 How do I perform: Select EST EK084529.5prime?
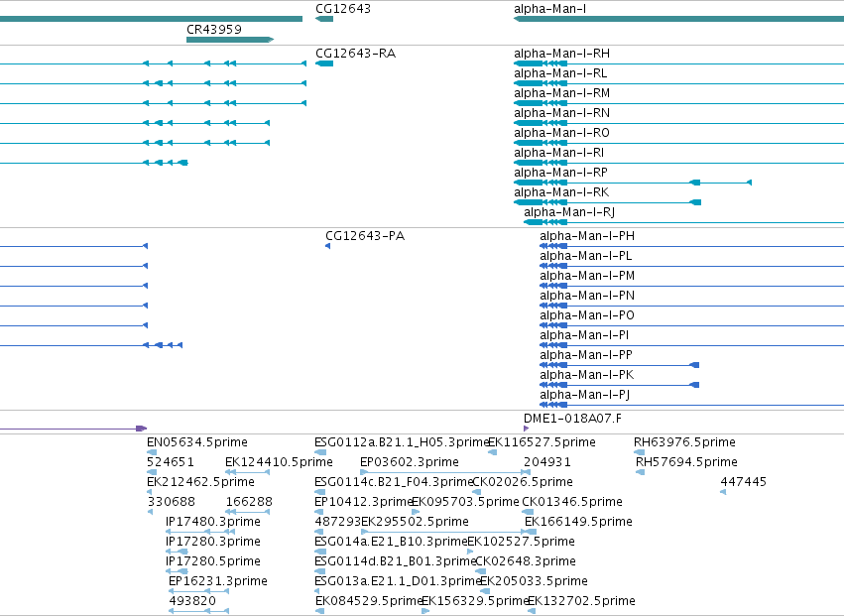coord(369,601)
